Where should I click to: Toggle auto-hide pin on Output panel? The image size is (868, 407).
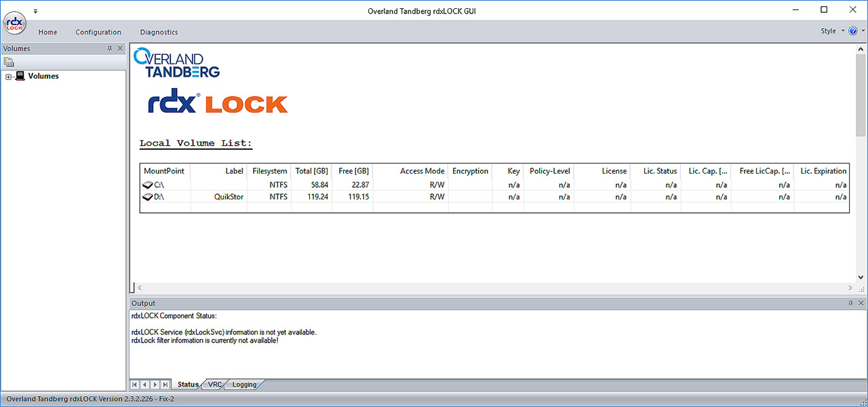[850, 303]
